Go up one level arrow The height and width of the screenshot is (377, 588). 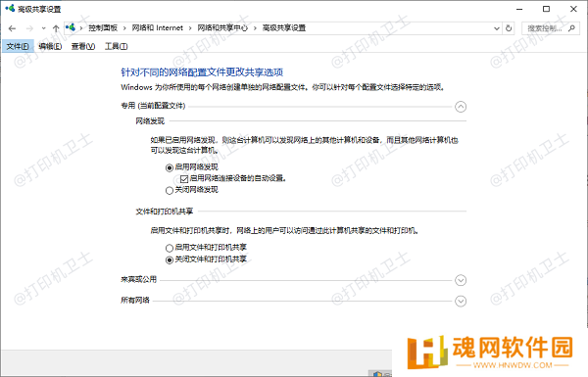click(x=56, y=28)
